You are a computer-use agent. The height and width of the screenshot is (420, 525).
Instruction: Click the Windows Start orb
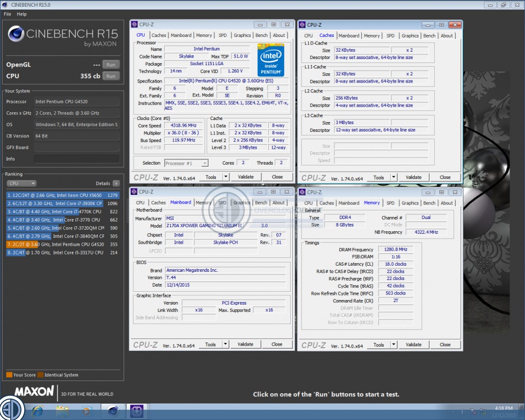tap(11, 409)
